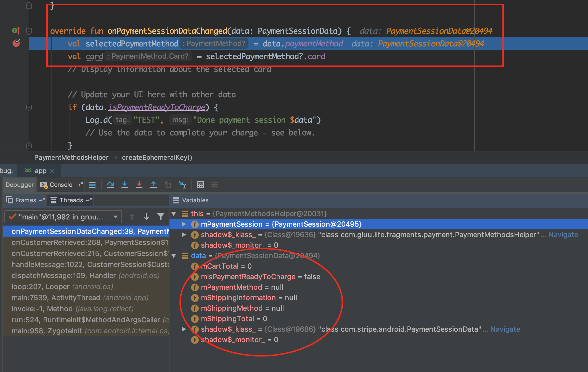Close the app debug tab
Image resolution: width=588 pixels, height=372 pixels.
[x=52, y=171]
